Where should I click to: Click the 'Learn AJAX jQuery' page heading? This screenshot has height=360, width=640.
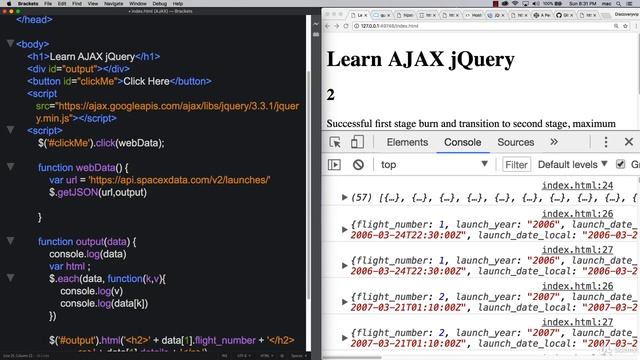pos(420,59)
